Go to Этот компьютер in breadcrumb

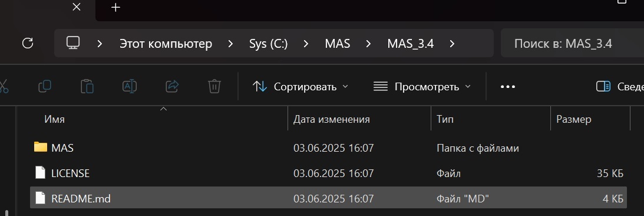click(166, 44)
